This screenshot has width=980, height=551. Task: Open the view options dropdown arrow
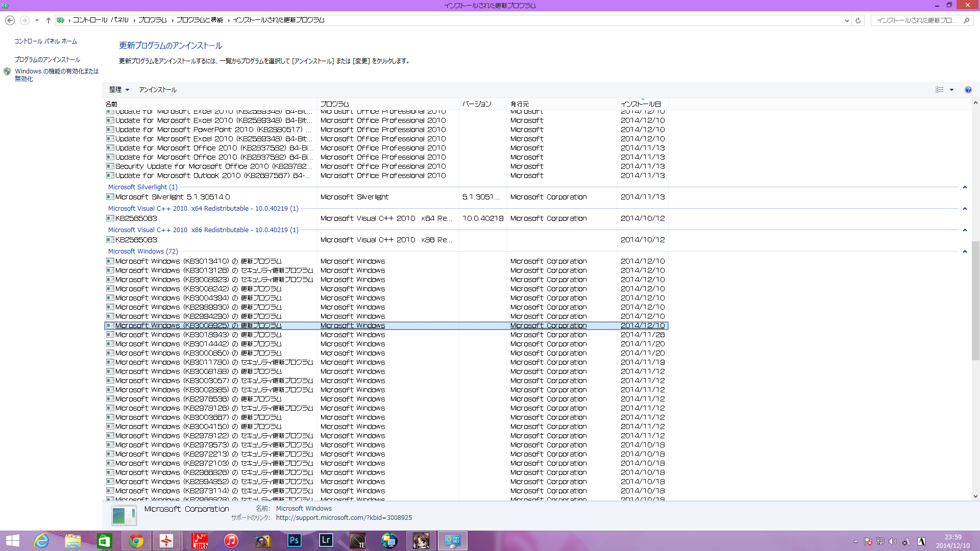tap(951, 90)
